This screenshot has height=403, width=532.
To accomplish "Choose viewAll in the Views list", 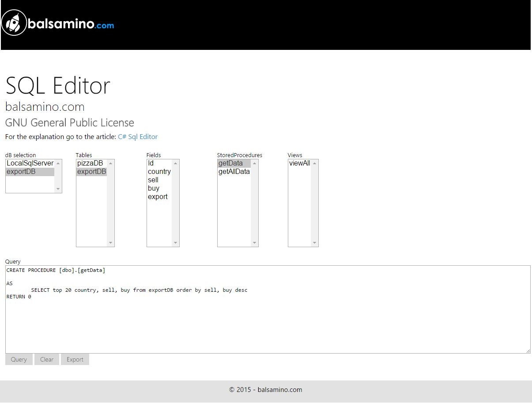I will tap(299, 163).
